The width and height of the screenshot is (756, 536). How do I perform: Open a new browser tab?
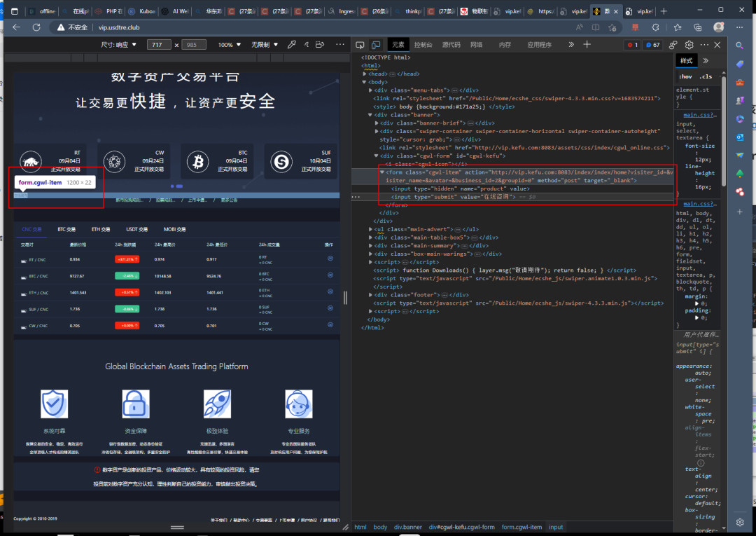(664, 11)
